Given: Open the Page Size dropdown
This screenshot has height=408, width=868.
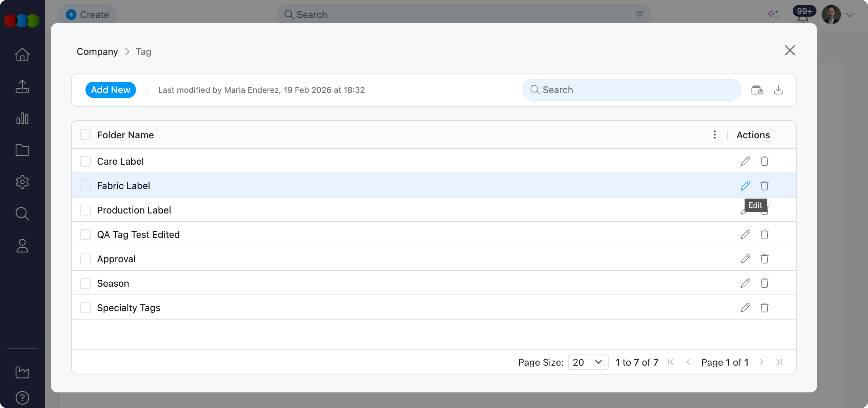Looking at the screenshot, I should tap(588, 362).
